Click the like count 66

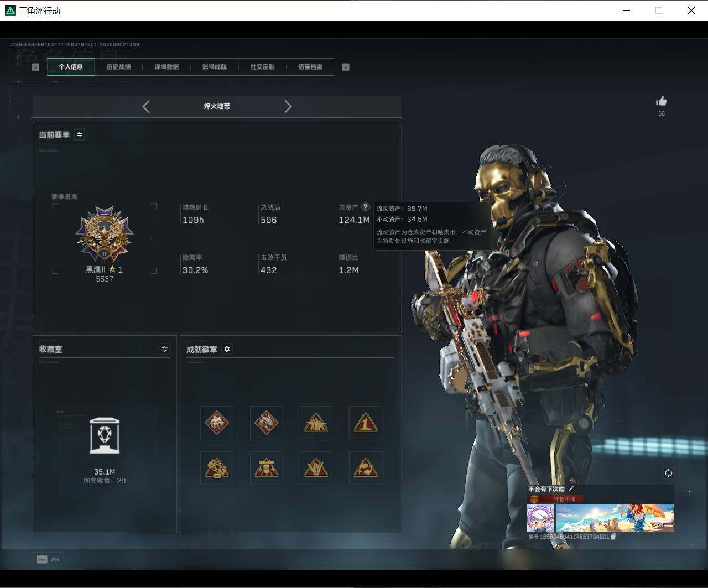click(662, 113)
